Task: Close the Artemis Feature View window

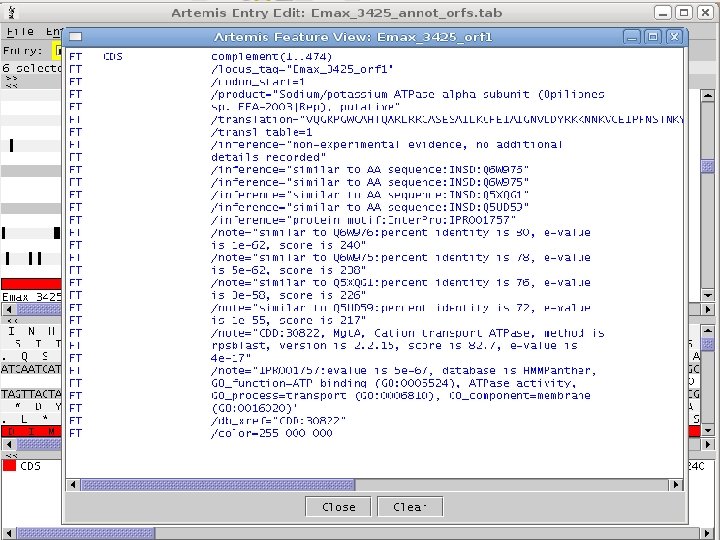Action: pyautogui.click(x=674, y=37)
